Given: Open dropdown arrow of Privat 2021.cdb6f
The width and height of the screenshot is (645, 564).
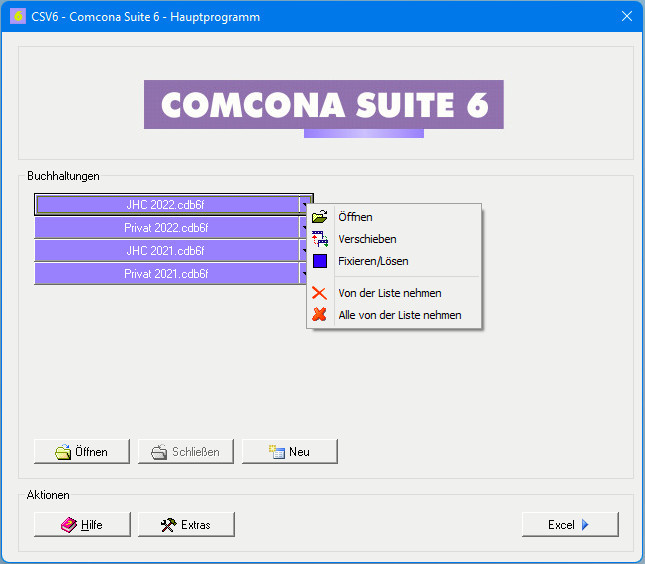Looking at the screenshot, I should point(304,274).
